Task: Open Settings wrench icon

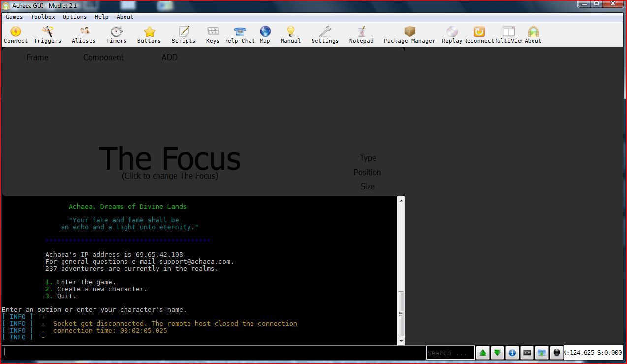Action: (x=325, y=35)
